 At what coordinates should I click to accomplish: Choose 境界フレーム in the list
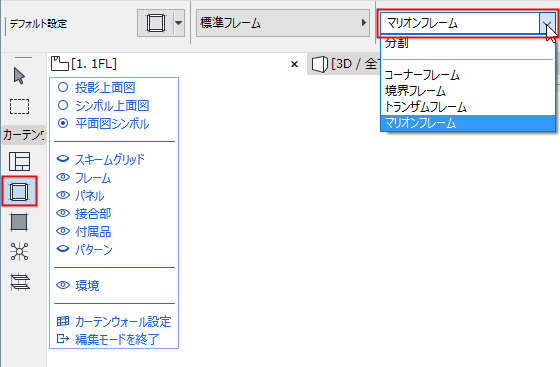pos(468,91)
